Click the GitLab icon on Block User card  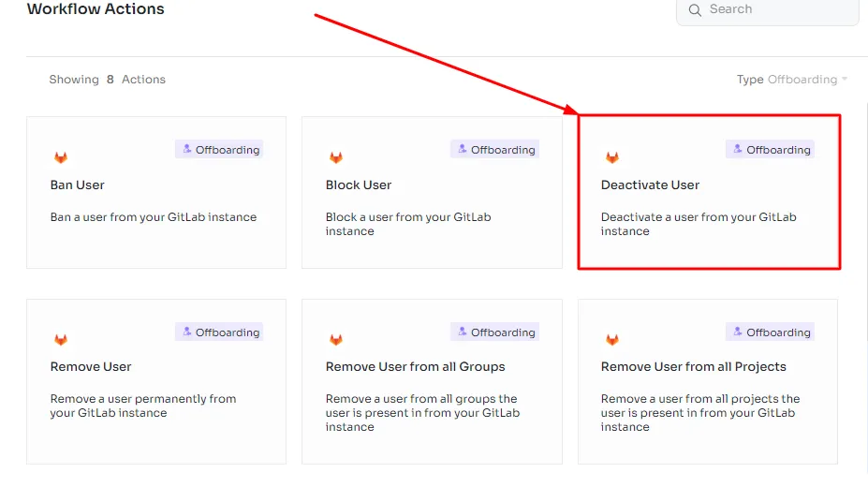pyautogui.click(x=336, y=157)
